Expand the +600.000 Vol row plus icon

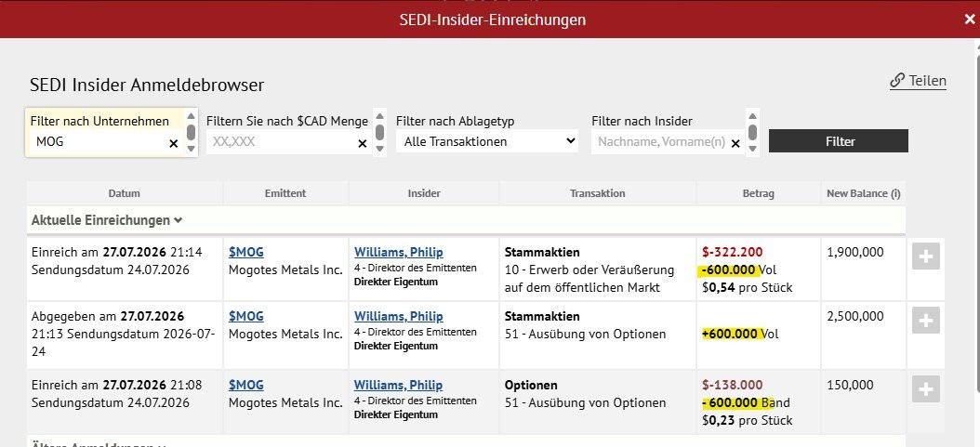coord(926,321)
